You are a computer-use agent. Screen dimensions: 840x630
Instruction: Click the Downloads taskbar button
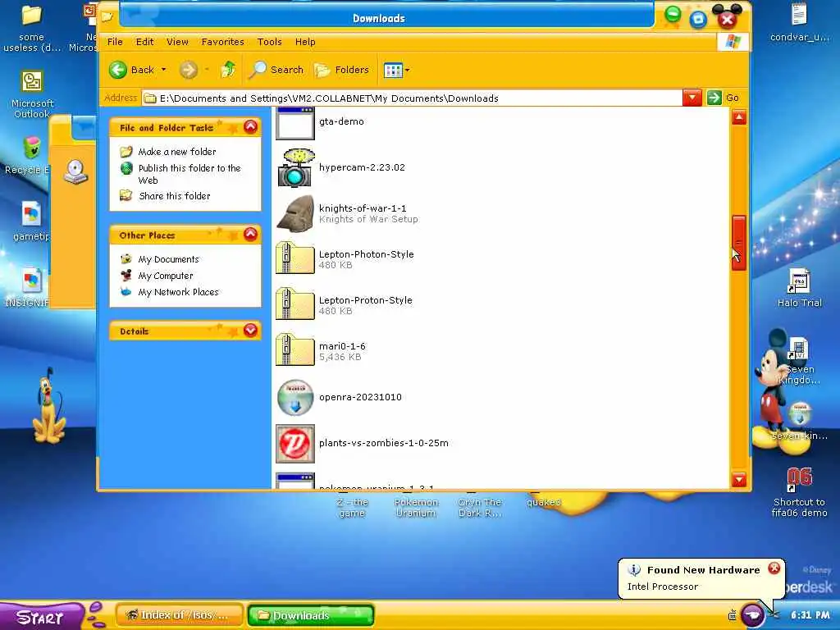point(311,615)
